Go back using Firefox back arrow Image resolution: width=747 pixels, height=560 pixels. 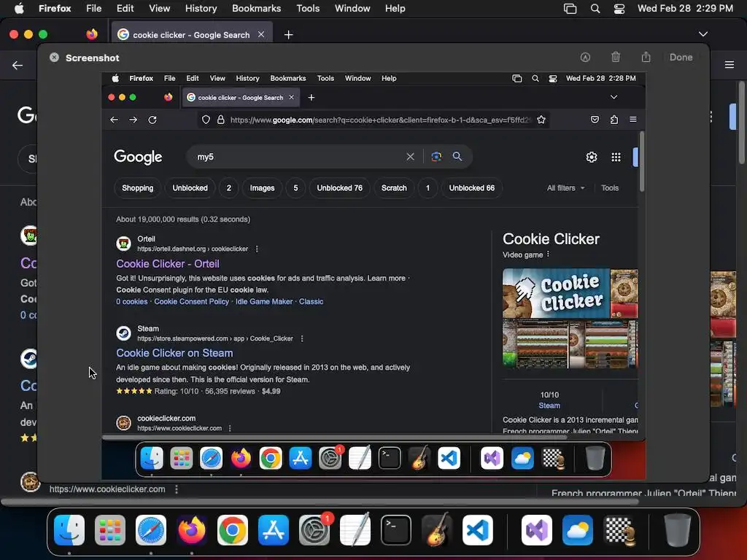[18, 65]
